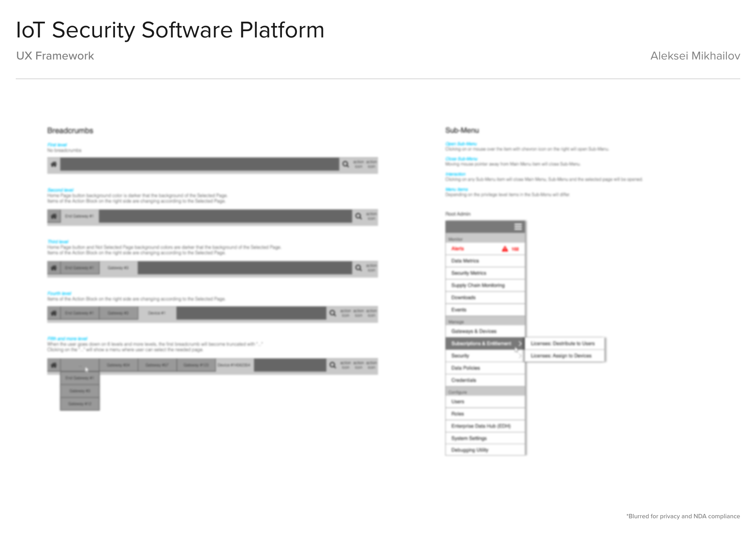Viewport: 756px width, 536px height.
Task: Click the Device #1 breadcrumb in fourth-level bar
Action: tap(157, 313)
